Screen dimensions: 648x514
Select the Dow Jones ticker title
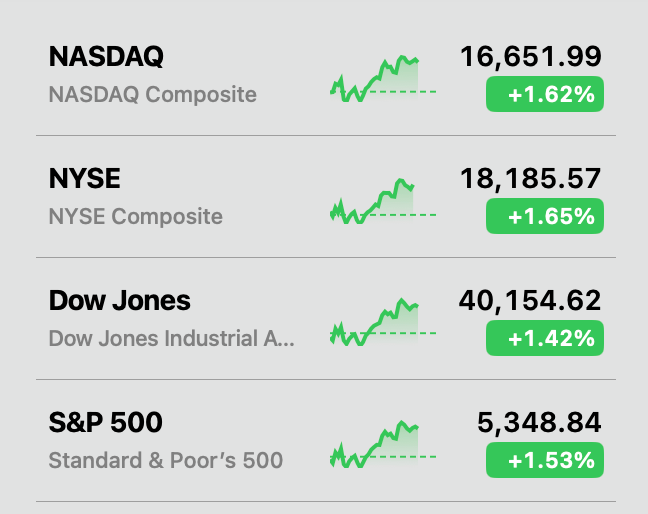tap(119, 301)
